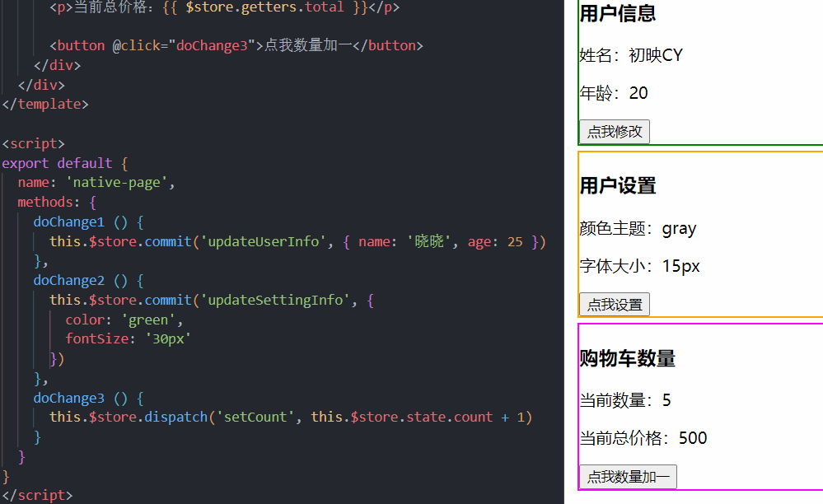Place cursor in the $store.getters.total code

coord(265,7)
